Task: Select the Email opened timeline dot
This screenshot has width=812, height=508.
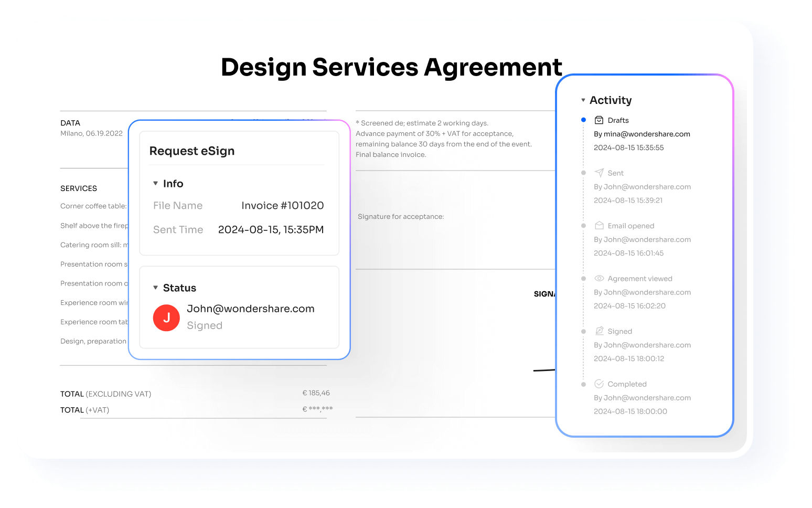Action: 583,226
